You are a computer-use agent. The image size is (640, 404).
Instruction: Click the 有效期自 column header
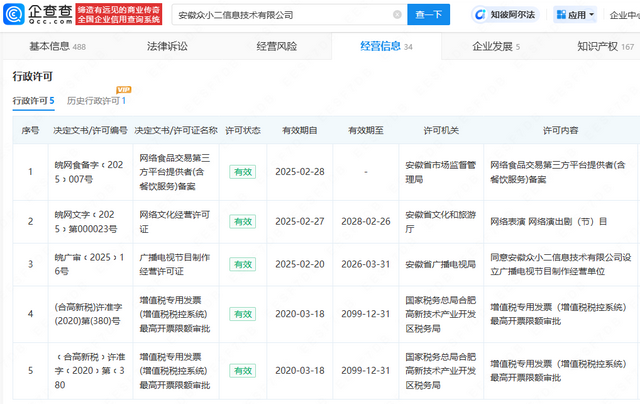coord(300,130)
